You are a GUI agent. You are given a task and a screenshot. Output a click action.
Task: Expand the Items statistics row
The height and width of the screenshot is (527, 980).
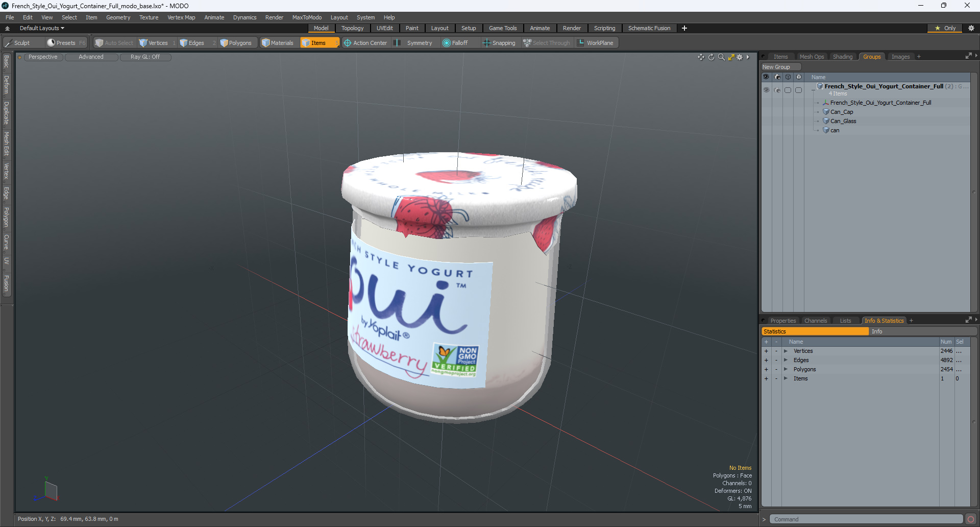(x=786, y=378)
